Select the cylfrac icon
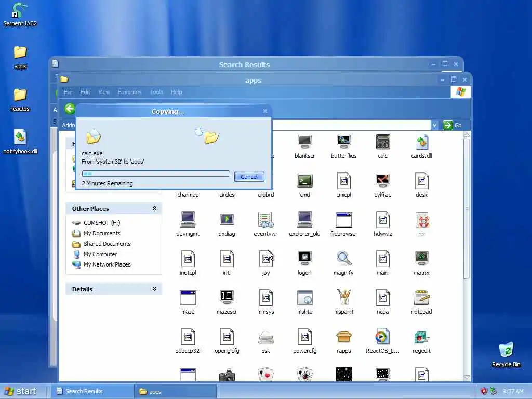This screenshot has height=399, width=532. tap(383, 181)
